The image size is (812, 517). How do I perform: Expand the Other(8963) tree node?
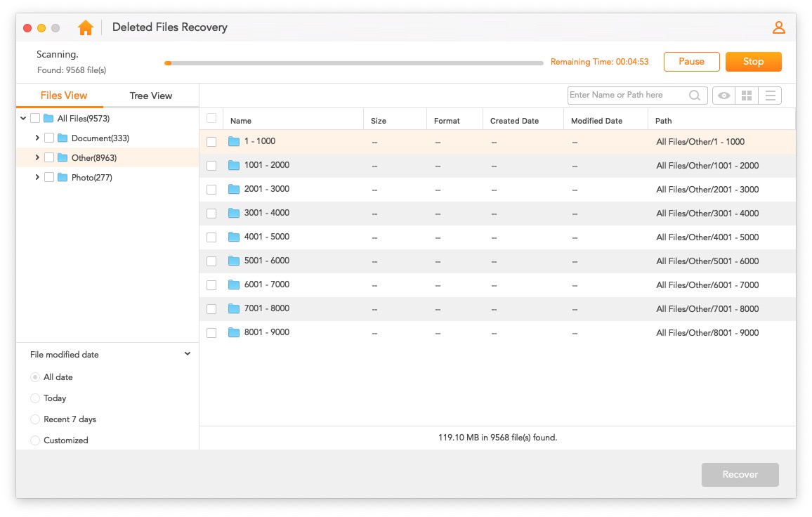pos(37,158)
